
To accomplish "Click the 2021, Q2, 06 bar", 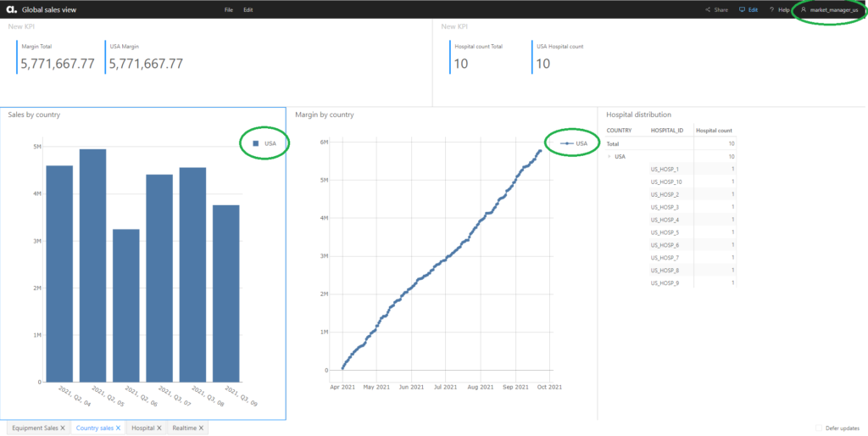I will [125, 305].
